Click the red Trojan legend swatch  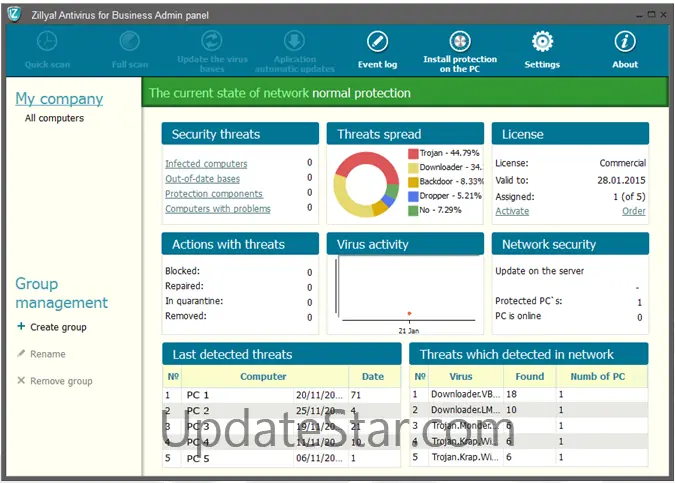point(413,153)
